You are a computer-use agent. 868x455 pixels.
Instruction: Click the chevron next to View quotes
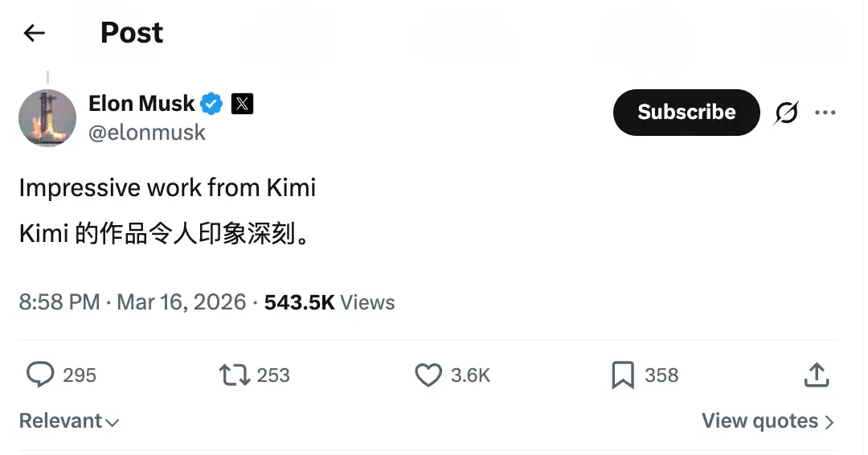829,423
